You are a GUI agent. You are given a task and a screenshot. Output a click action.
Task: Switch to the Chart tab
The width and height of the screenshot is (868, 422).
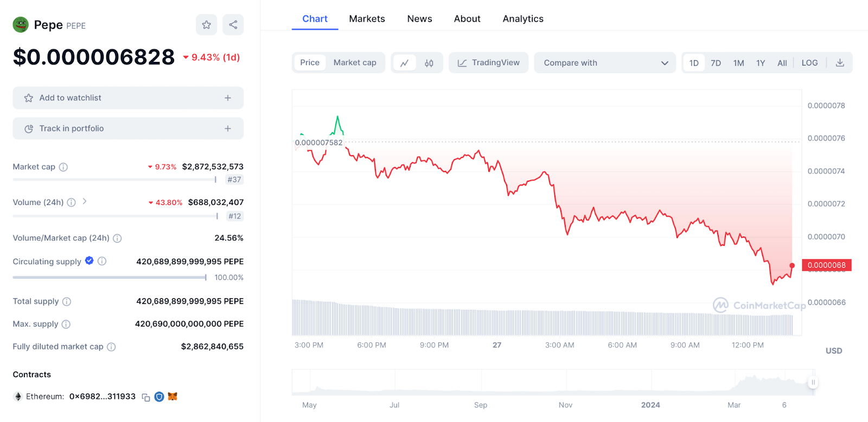[315, 19]
